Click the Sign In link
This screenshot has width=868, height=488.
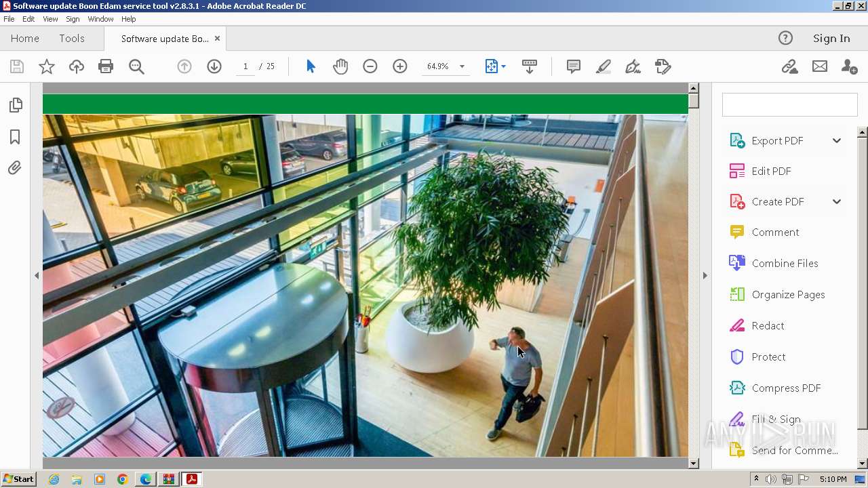tap(831, 39)
